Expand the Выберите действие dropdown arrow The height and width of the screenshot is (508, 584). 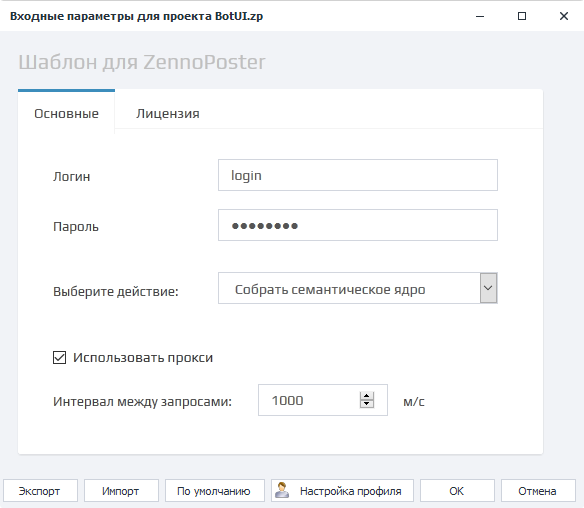pyautogui.click(x=488, y=288)
